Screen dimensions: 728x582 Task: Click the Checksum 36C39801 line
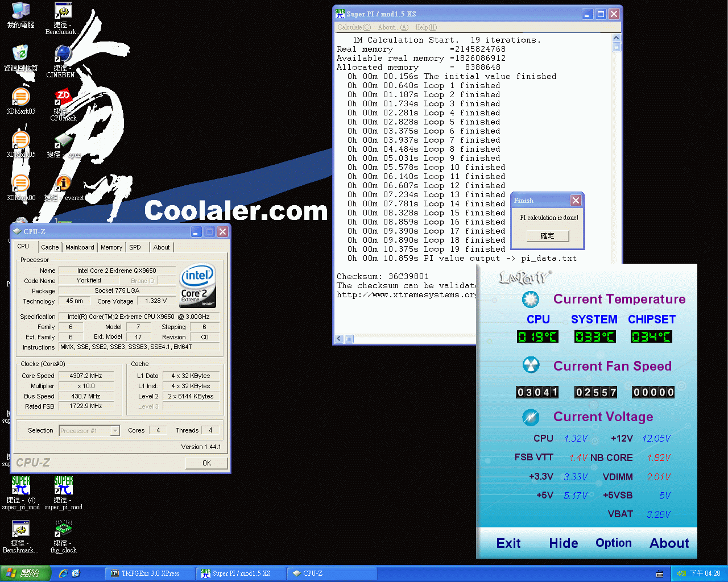point(383,276)
